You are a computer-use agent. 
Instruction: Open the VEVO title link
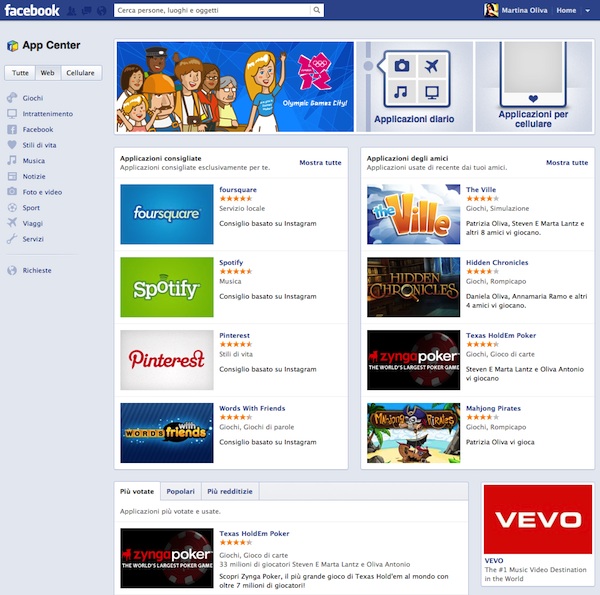(x=494, y=561)
